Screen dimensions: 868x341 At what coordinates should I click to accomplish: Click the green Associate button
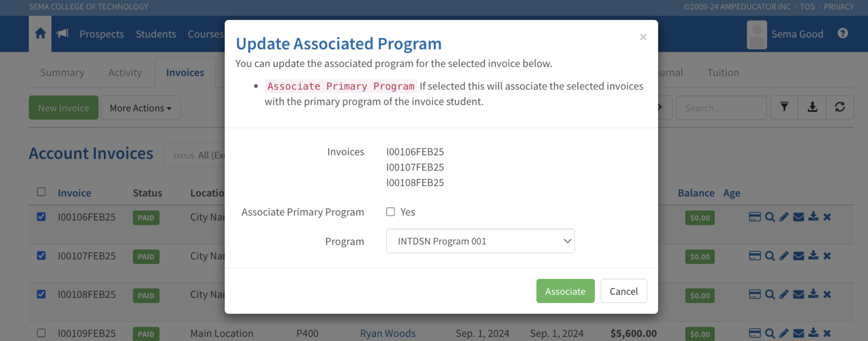point(565,291)
